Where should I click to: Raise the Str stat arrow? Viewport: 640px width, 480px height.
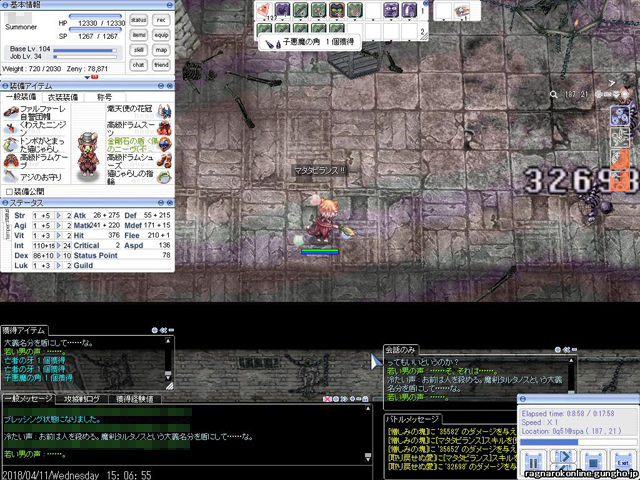[59, 216]
